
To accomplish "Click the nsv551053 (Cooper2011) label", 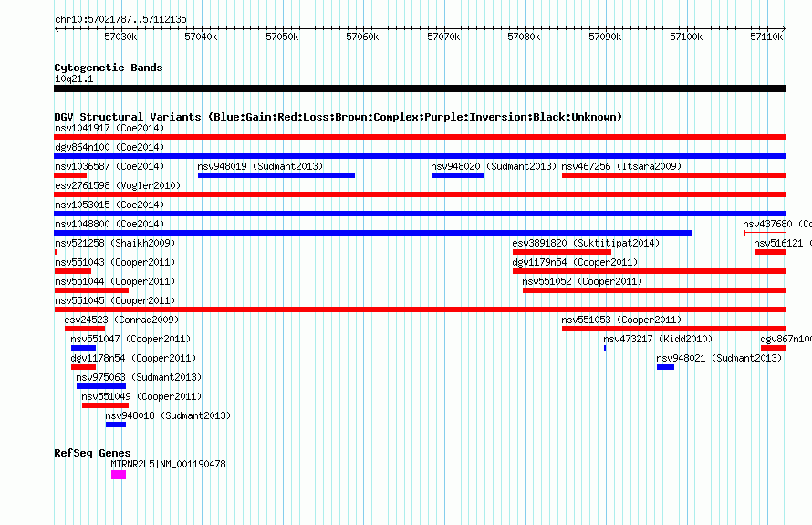I will tap(621, 320).
